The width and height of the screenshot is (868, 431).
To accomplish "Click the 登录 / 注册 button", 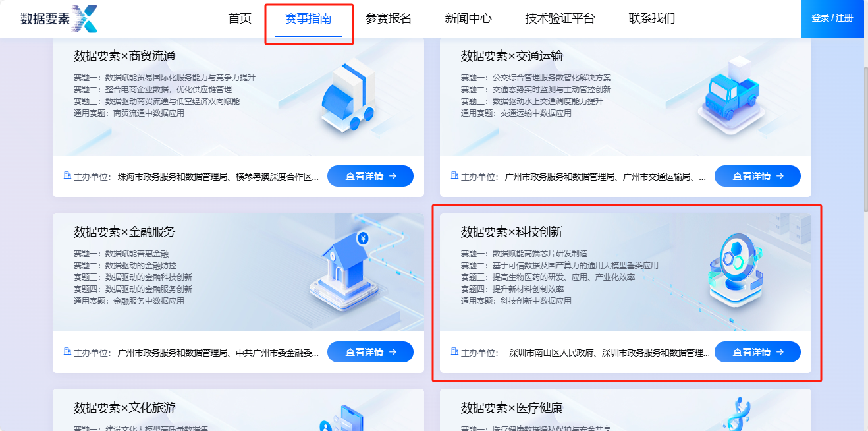I will pos(832,18).
